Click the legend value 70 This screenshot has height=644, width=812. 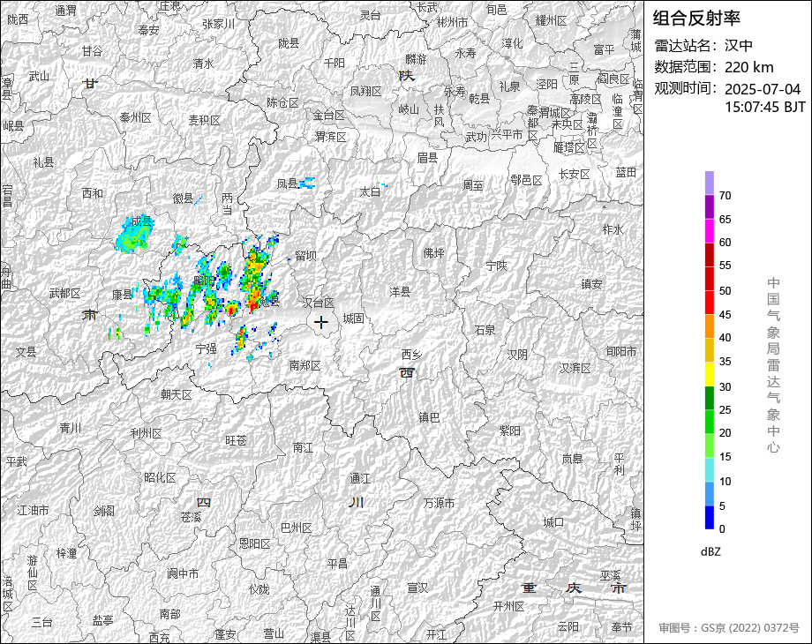(725, 196)
